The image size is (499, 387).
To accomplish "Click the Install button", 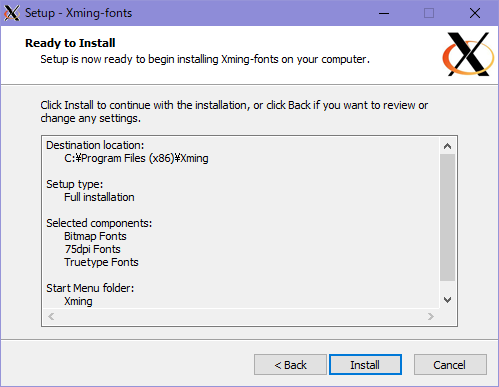I will pos(365,365).
